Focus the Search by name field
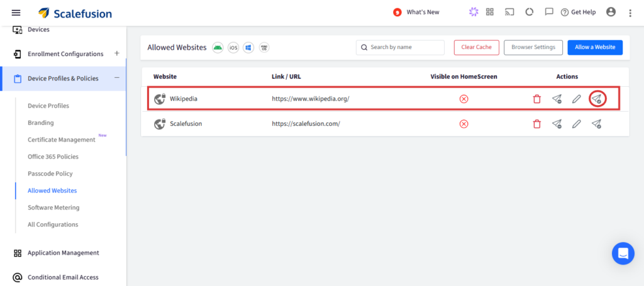 (x=401, y=47)
